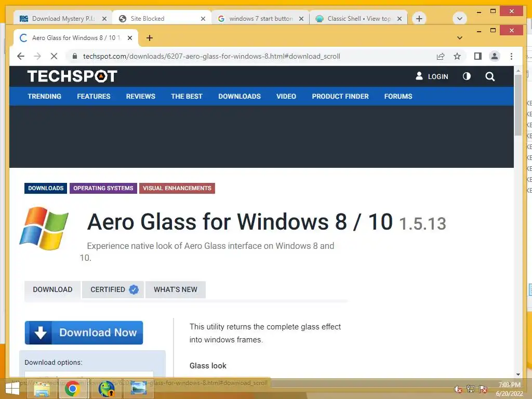Image resolution: width=532 pixels, height=399 pixels.
Task: Click the Action Center flag icon
Action: (x=483, y=389)
